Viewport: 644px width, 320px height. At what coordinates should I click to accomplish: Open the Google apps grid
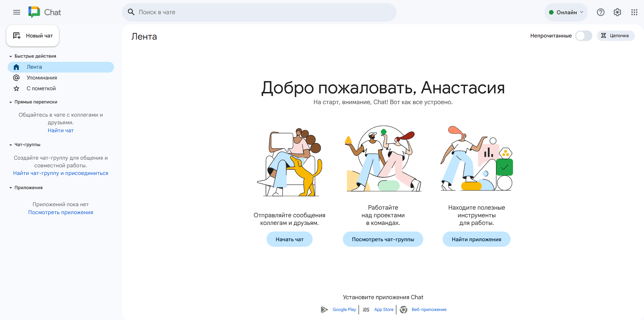click(x=634, y=12)
